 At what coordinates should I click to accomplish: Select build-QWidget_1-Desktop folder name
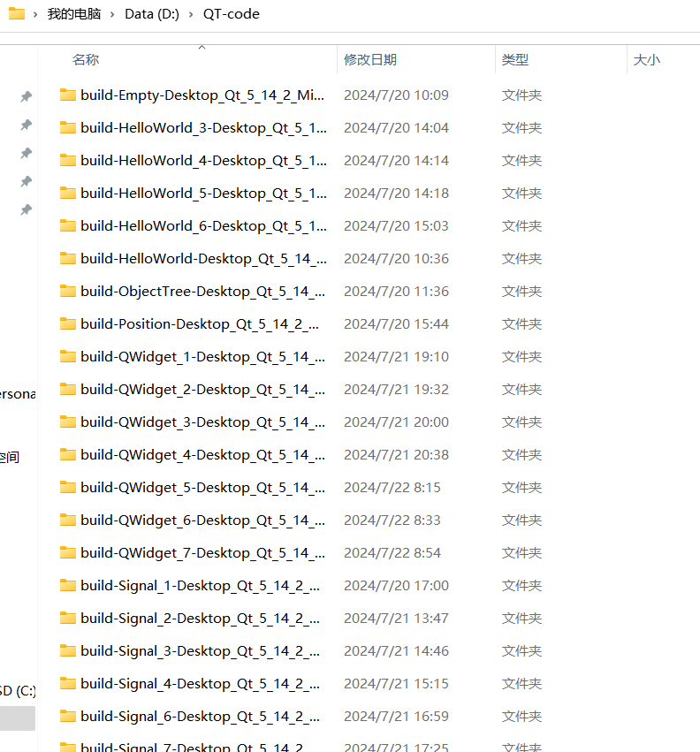(x=203, y=356)
